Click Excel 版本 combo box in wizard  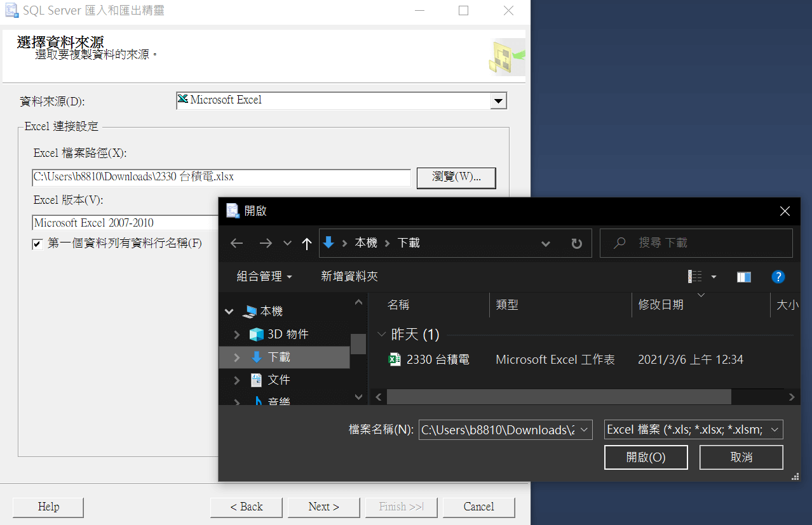[125, 223]
